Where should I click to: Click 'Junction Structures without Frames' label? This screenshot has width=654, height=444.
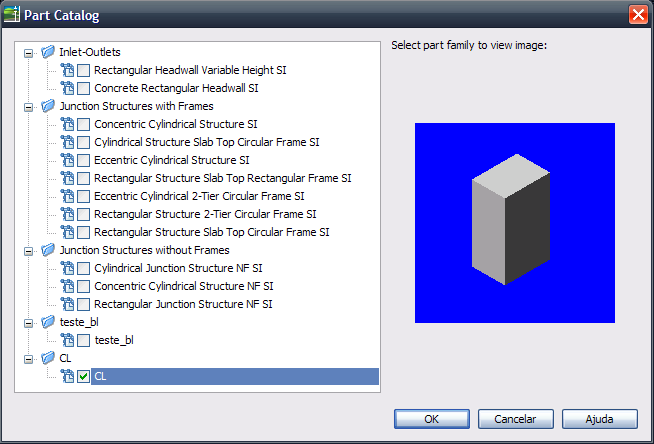[x=144, y=250]
